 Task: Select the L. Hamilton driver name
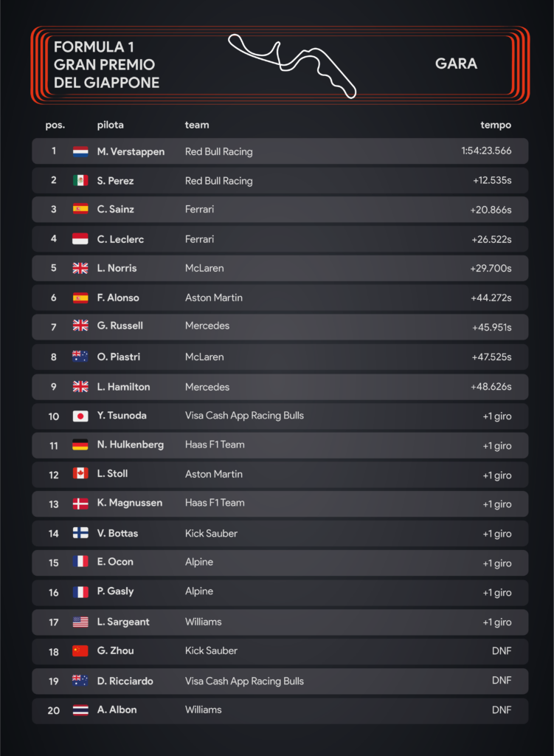pos(123,387)
